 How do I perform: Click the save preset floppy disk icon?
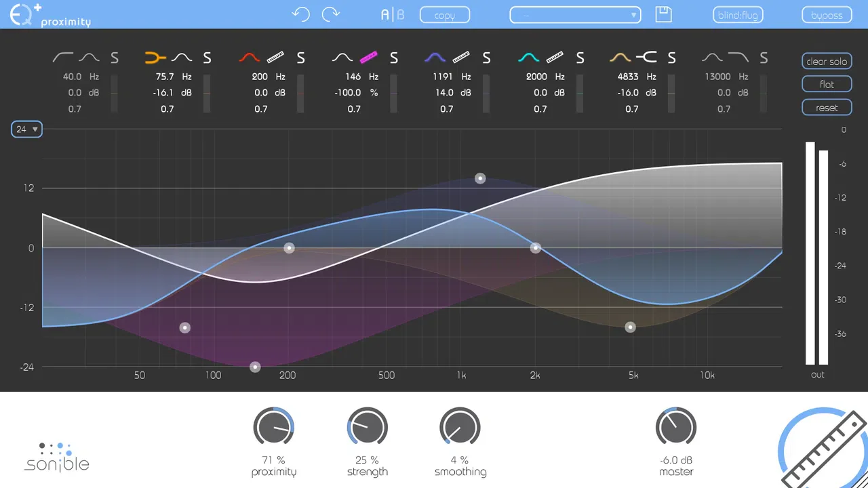click(663, 14)
